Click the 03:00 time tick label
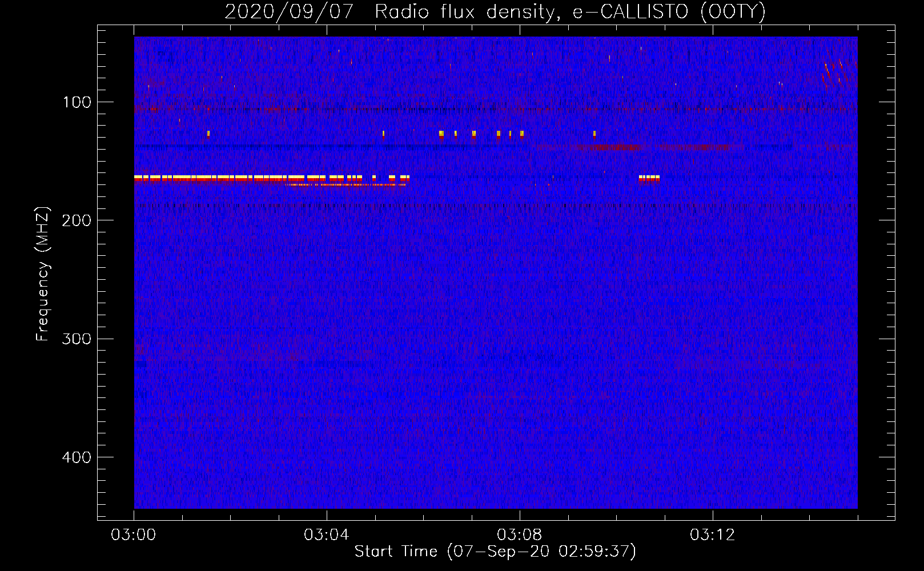 pos(134,535)
